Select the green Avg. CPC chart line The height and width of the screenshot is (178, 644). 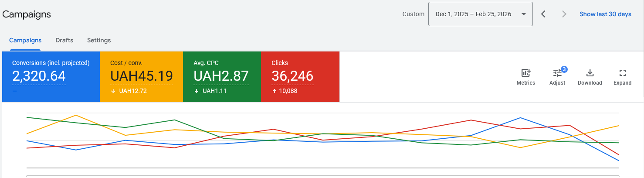(174, 120)
